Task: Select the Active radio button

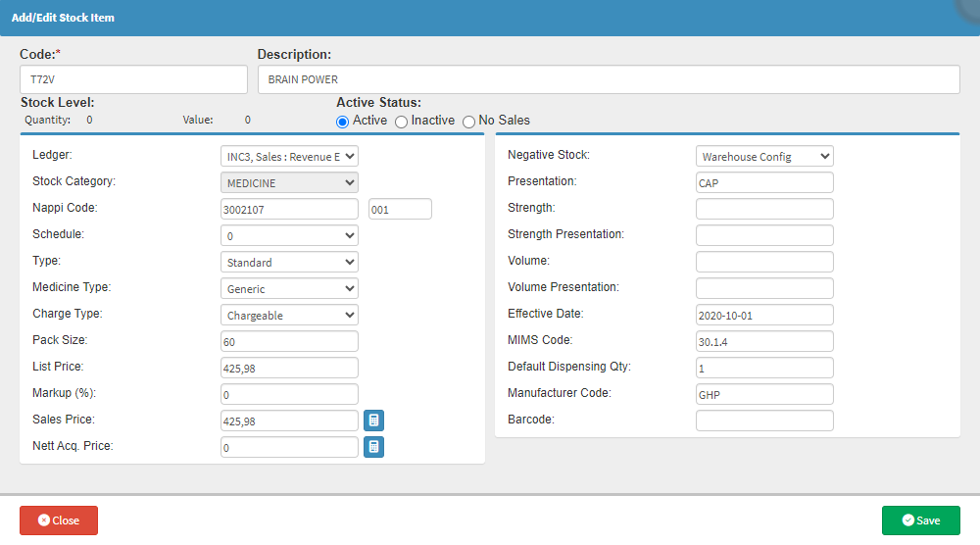Action: pos(342,122)
